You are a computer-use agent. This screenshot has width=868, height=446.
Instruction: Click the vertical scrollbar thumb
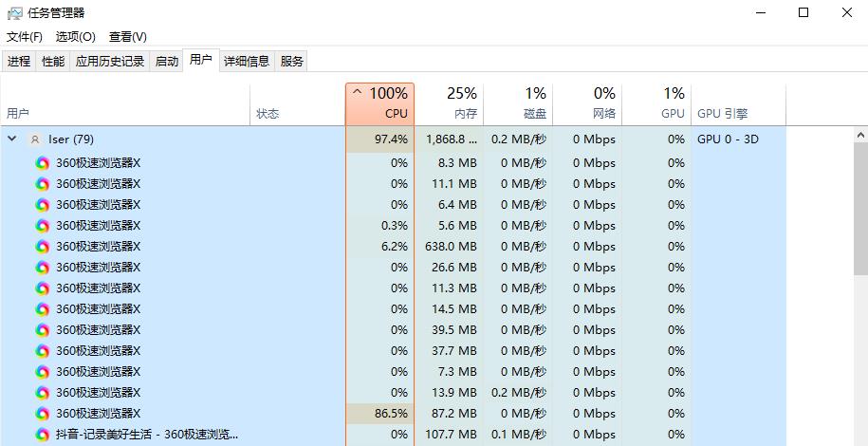pyautogui.click(x=861, y=208)
